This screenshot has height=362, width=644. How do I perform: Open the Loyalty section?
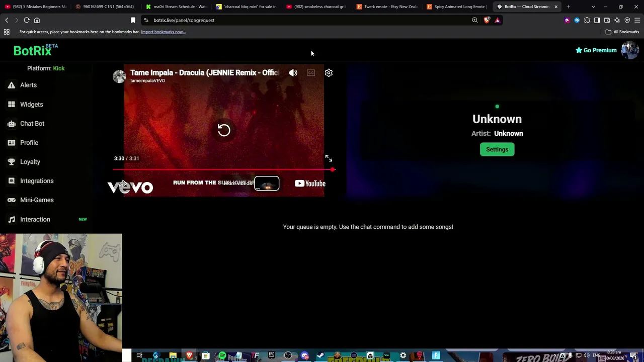(x=30, y=162)
